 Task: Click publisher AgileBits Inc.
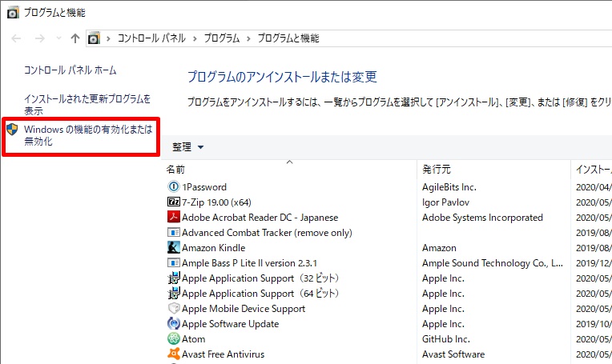pyautogui.click(x=449, y=187)
